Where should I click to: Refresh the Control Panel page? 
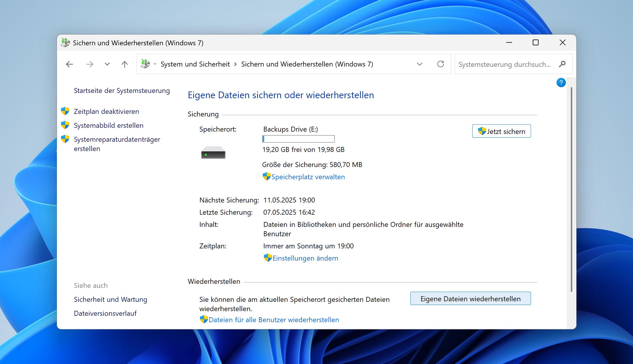pos(441,64)
